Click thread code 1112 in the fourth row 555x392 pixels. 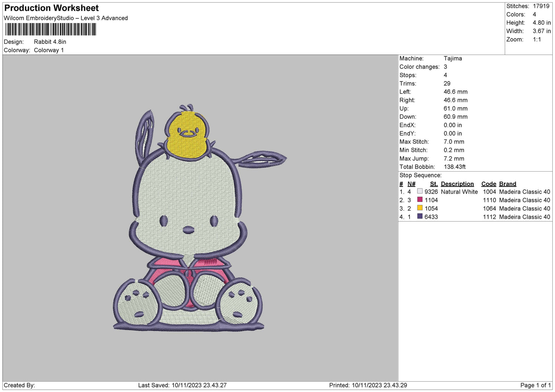[489, 217]
